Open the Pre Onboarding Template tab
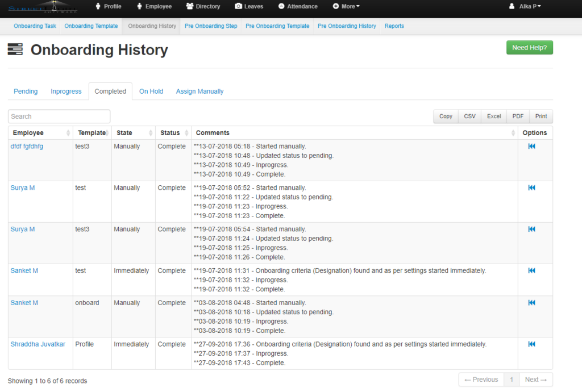 coord(277,26)
